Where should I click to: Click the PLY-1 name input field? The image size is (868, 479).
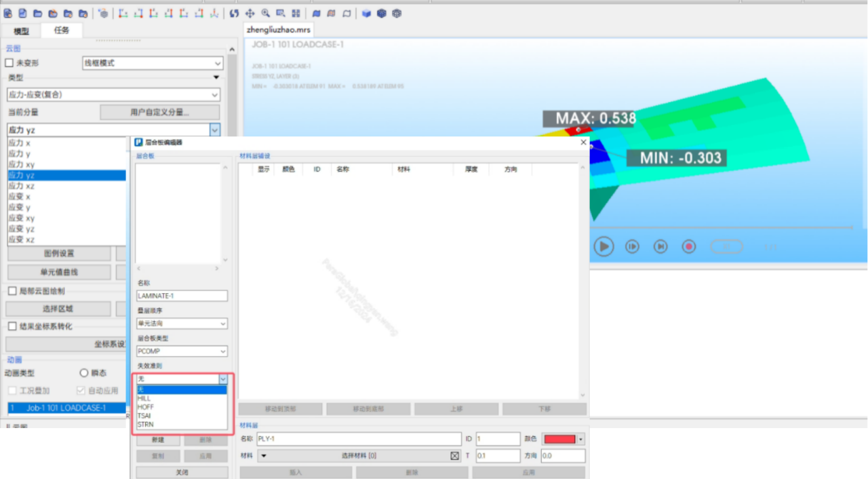click(x=359, y=439)
